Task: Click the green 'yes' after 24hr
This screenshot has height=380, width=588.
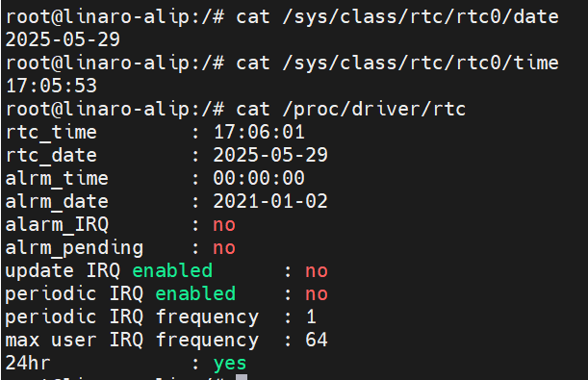Action: click(x=230, y=365)
